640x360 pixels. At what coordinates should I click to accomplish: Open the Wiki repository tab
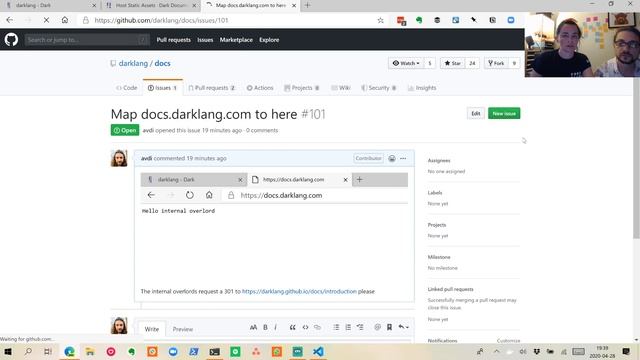coord(341,88)
